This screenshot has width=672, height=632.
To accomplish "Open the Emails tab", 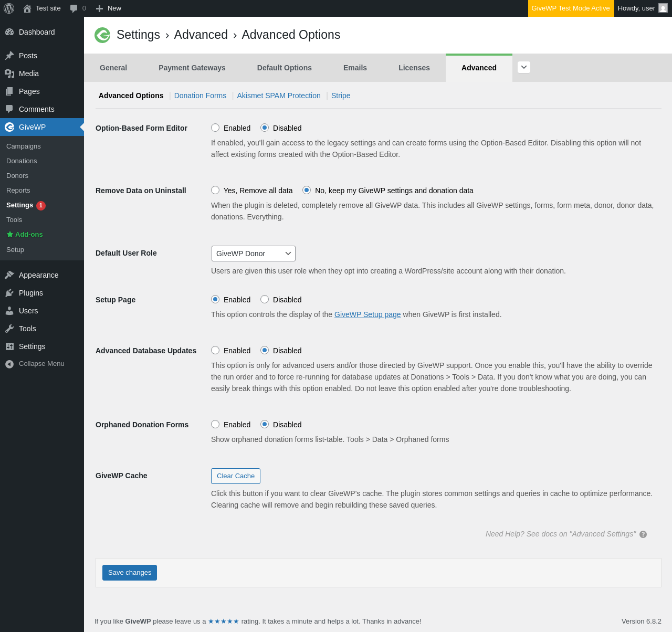I will (355, 68).
